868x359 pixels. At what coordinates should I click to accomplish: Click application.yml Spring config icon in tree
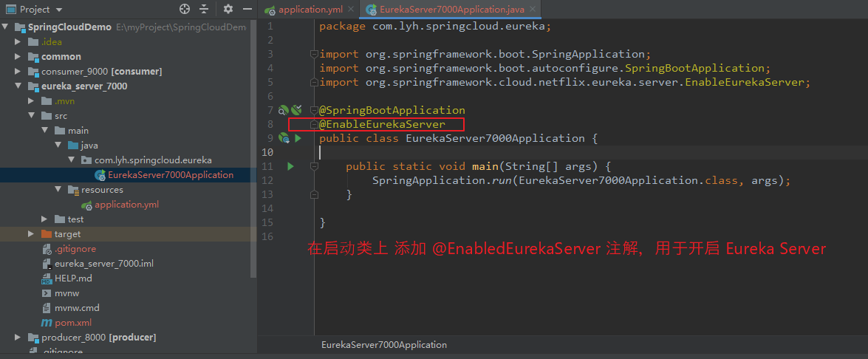pos(87,205)
